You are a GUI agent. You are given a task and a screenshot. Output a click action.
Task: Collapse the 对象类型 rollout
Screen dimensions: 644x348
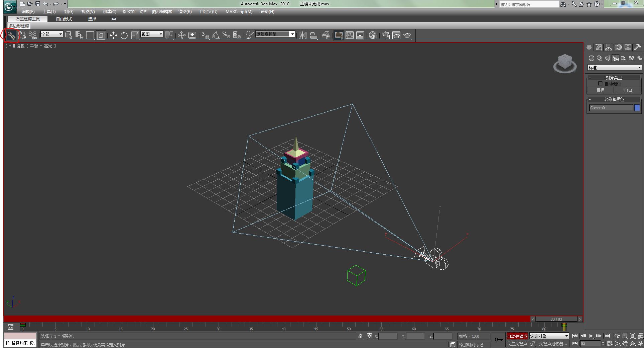(614, 78)
